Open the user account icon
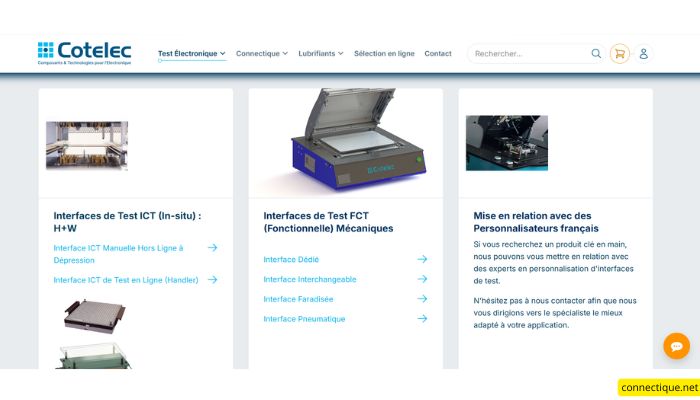 tap(643, 54)
